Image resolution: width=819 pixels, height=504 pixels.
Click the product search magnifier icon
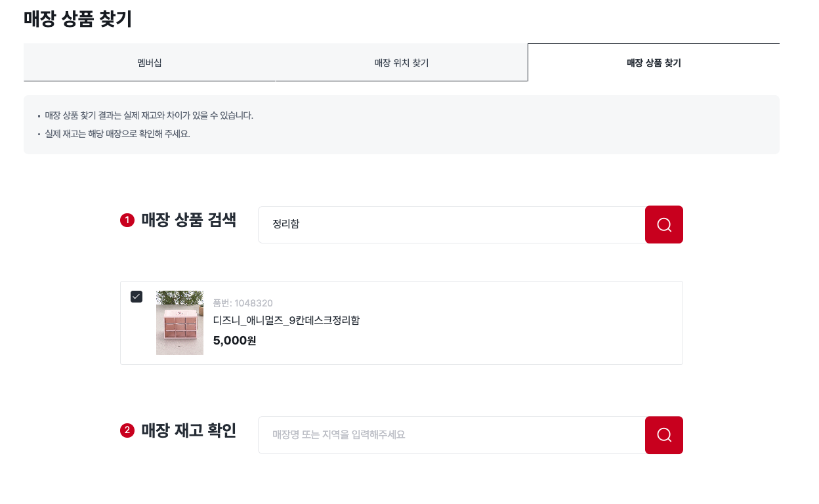[663, 224]
